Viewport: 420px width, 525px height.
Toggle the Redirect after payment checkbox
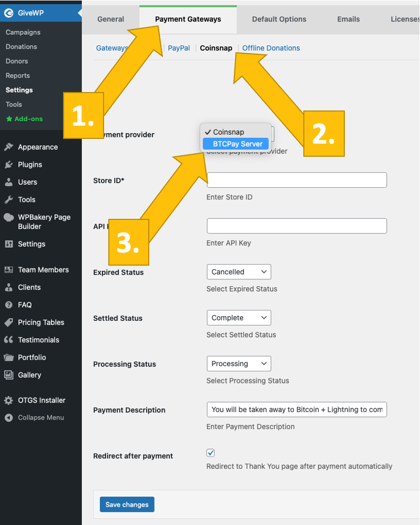coord(211,453)
